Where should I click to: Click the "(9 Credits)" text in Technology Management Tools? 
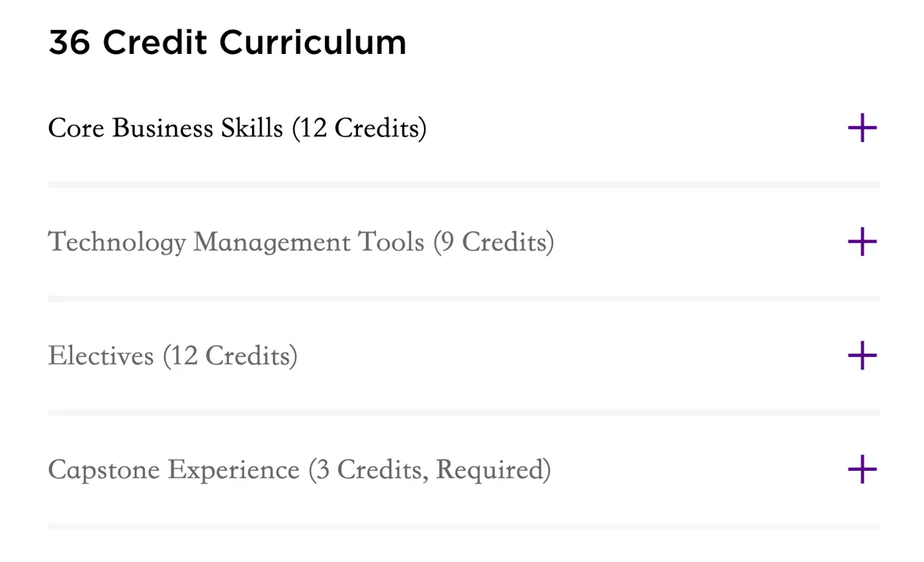tap(493, 242)
